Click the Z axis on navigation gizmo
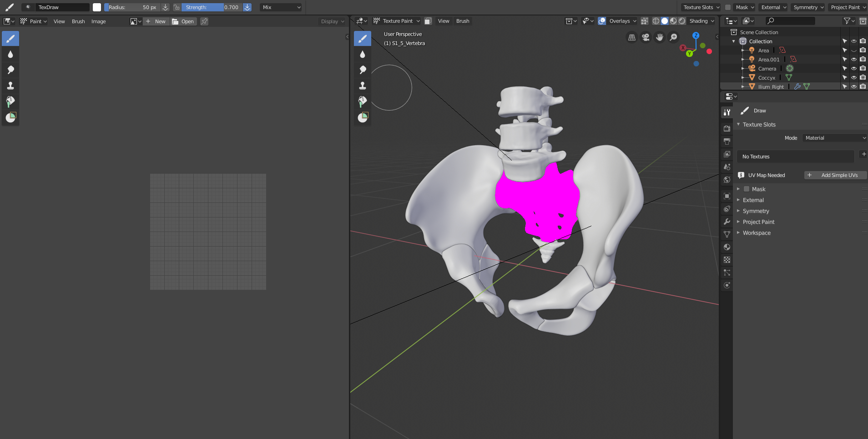 696,35
